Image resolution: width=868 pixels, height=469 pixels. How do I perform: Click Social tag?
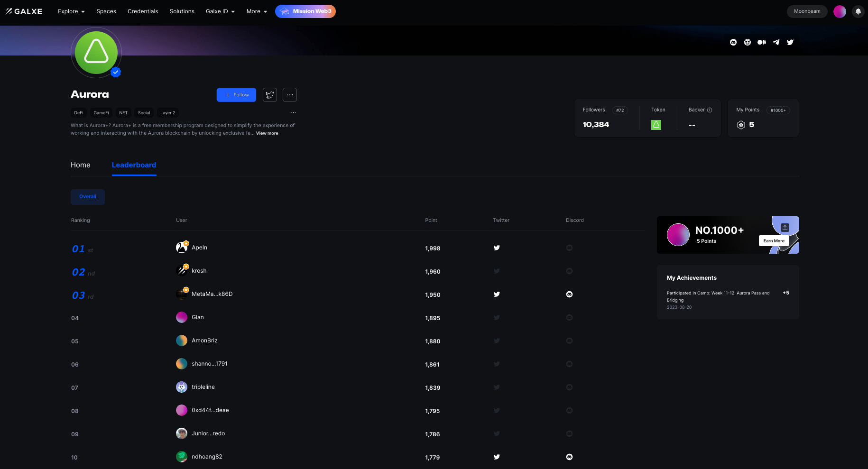(x=144, y=113)
